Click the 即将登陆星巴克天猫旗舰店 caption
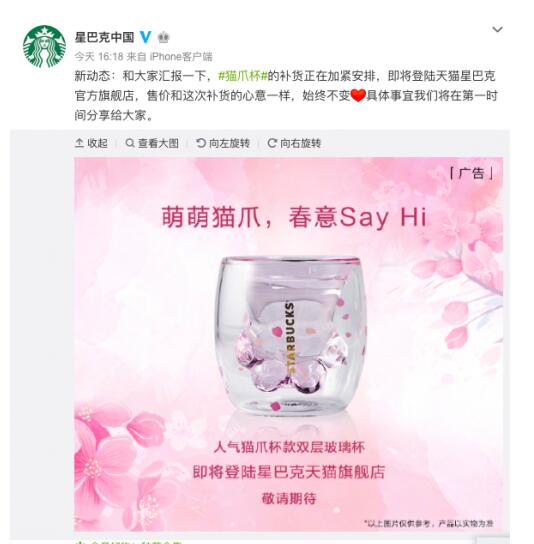The width and height of the screenshot is (534, 544). [289, 472]
